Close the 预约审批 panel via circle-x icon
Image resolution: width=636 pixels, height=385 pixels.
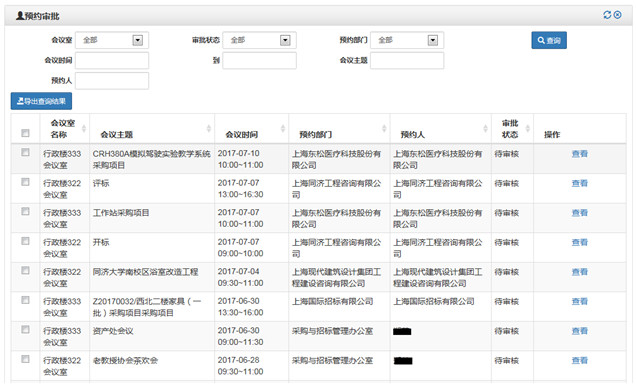pyautogui.click(x=617, y=15)
